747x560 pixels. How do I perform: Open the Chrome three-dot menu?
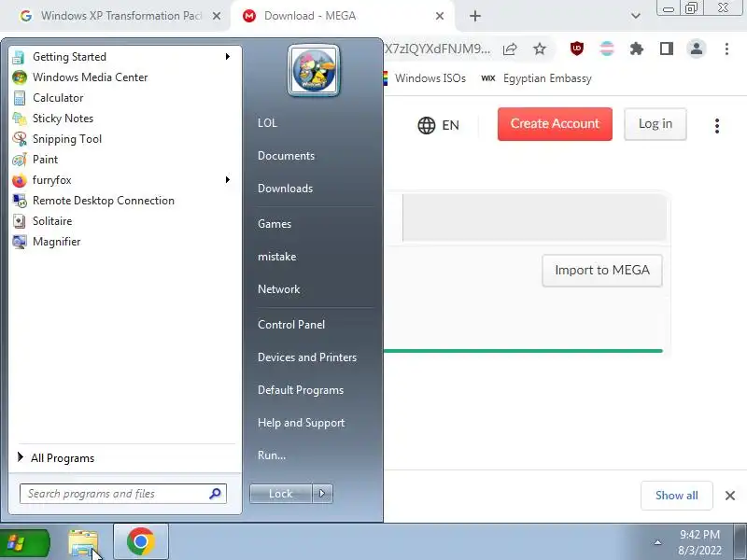pos(726,49)
